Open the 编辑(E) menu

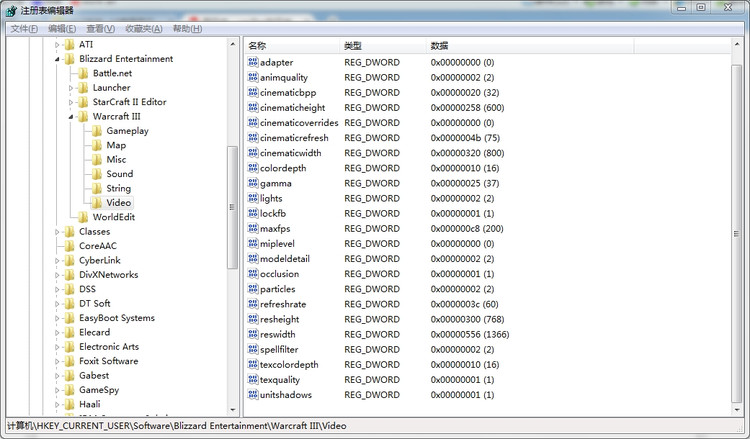62,29
